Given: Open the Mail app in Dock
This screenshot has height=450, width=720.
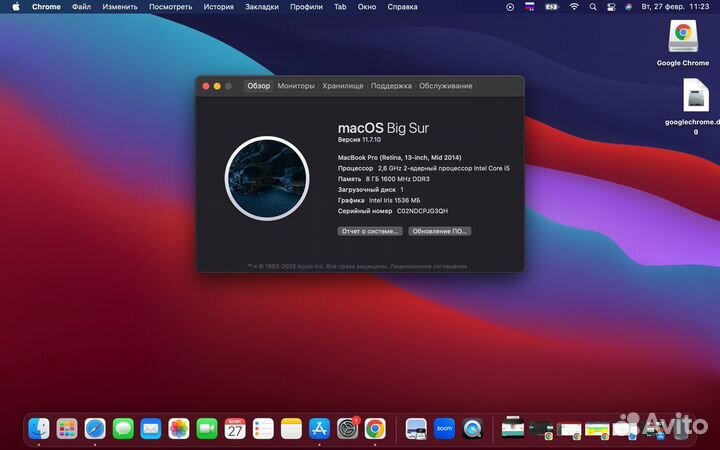Looking at the screenshot, I should 151,429.
